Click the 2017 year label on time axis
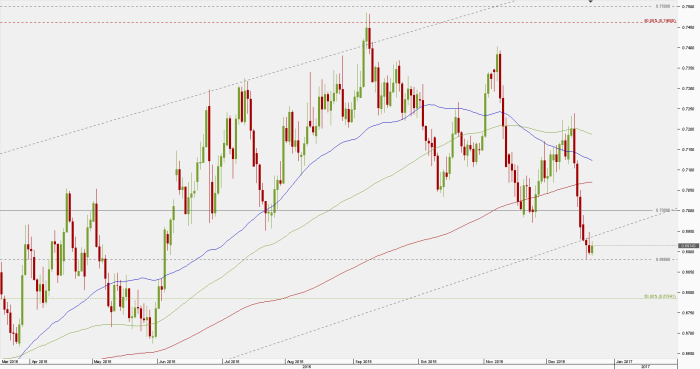Image resolution: width=700 pixels, height=369 pixels. [646, 366]
